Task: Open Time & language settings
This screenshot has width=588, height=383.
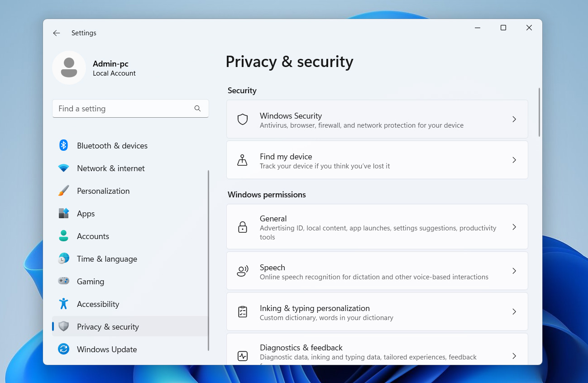Action: pos(130,259)
